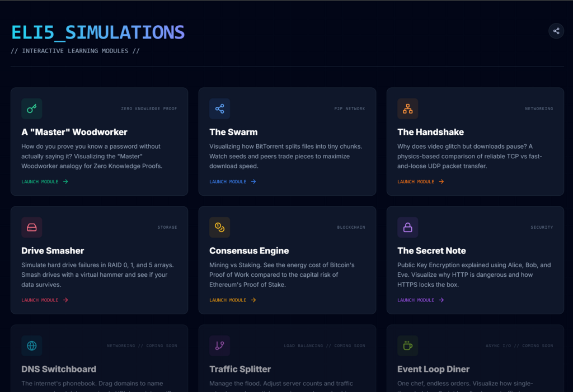Click the Consensus Engine coins icon

220,227
